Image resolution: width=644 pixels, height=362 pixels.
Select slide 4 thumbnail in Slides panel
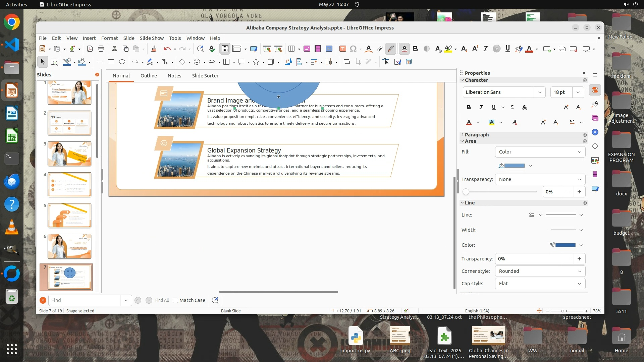click(69, 185)
